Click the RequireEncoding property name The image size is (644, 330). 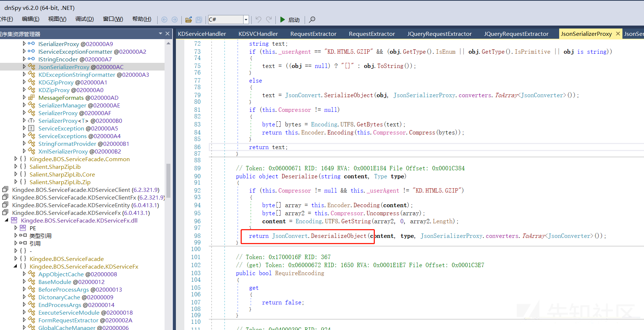(x=300, y=273)
